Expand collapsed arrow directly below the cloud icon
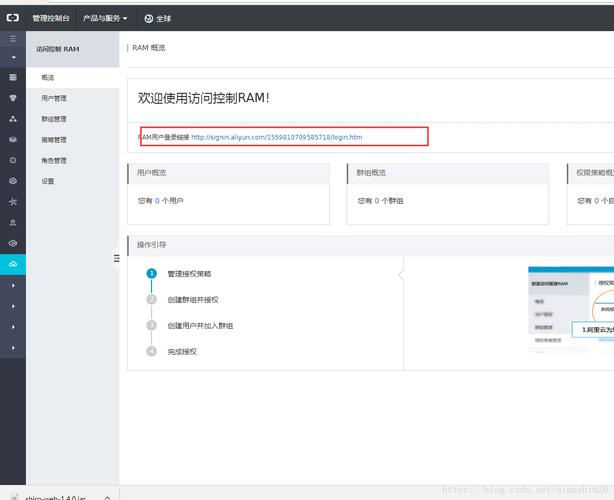This screenshot has height=500, width=614. pyautogui.click(x=13, y=285)
